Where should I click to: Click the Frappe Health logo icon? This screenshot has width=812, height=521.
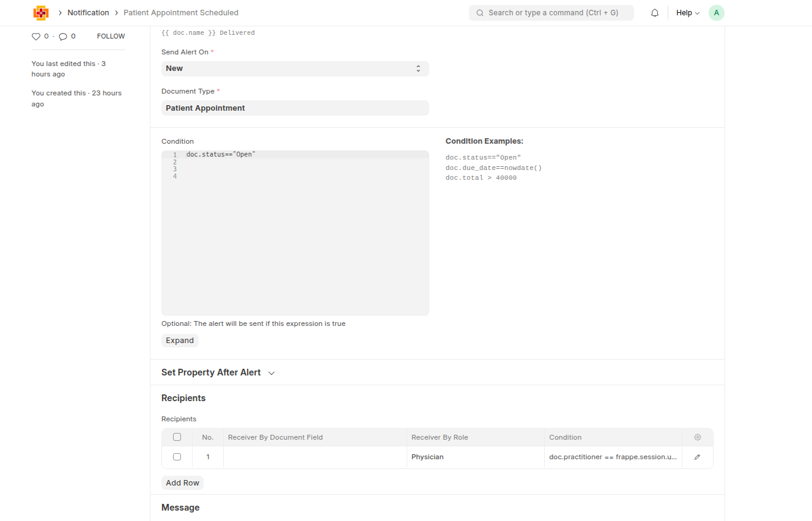click(x=41, y=13)
